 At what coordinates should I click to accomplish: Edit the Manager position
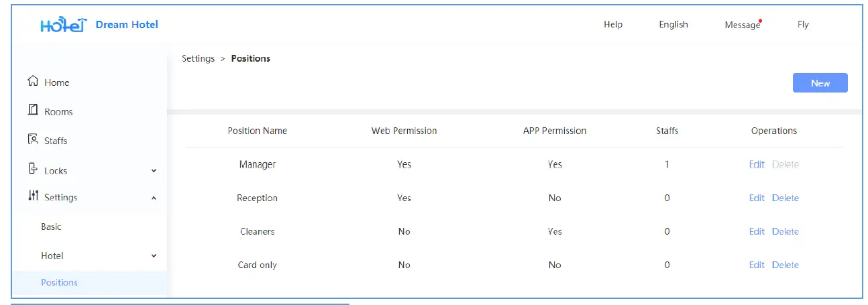click(757, 164)
